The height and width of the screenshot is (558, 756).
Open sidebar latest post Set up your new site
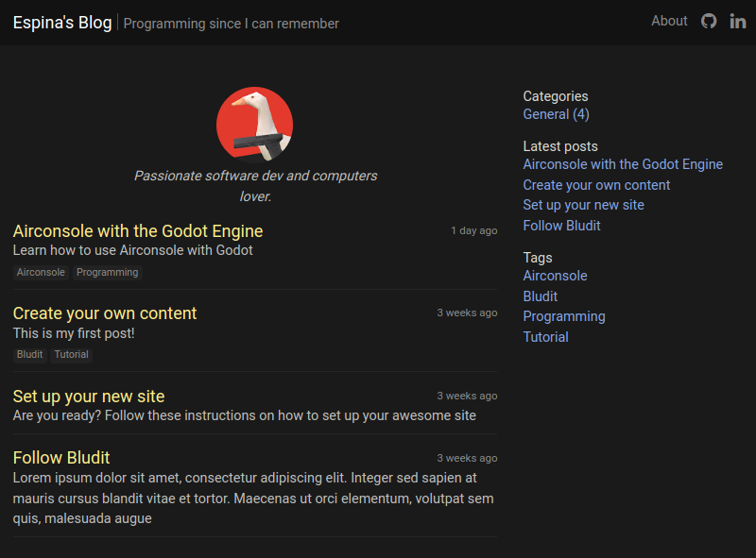coord(583,205)
